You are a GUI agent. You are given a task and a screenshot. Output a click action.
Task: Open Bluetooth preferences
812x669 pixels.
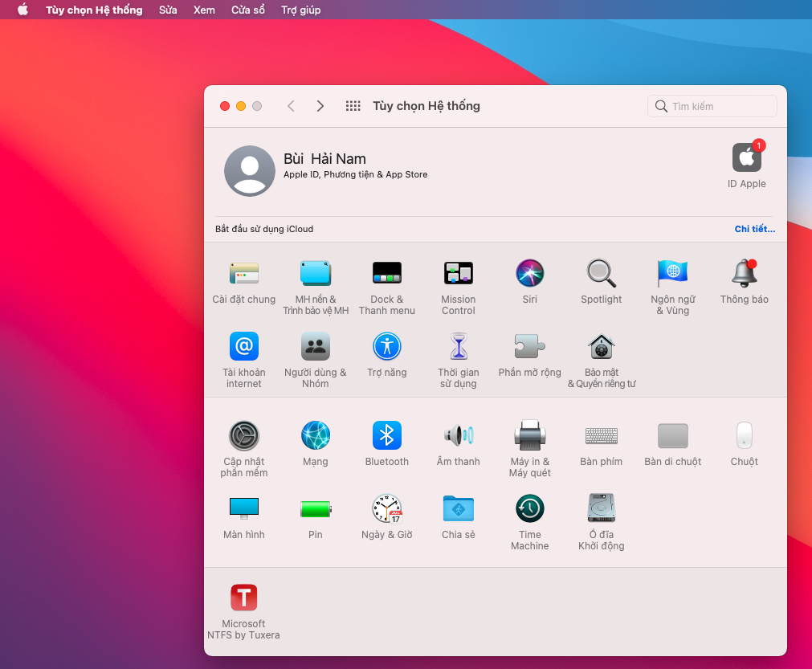tap(387, 435)
